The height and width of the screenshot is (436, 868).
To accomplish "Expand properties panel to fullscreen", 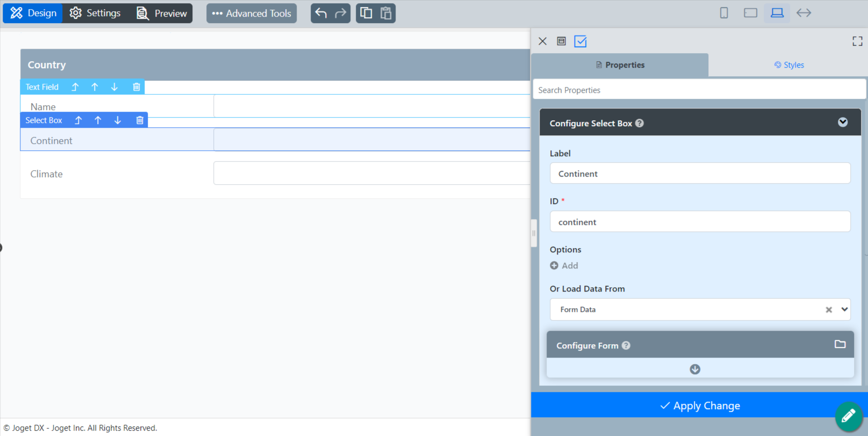I will pos(857,41).
